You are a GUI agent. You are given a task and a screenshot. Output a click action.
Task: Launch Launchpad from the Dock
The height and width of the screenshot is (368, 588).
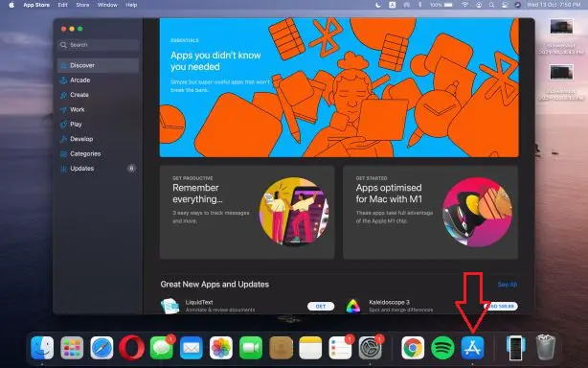click(72, 348)
